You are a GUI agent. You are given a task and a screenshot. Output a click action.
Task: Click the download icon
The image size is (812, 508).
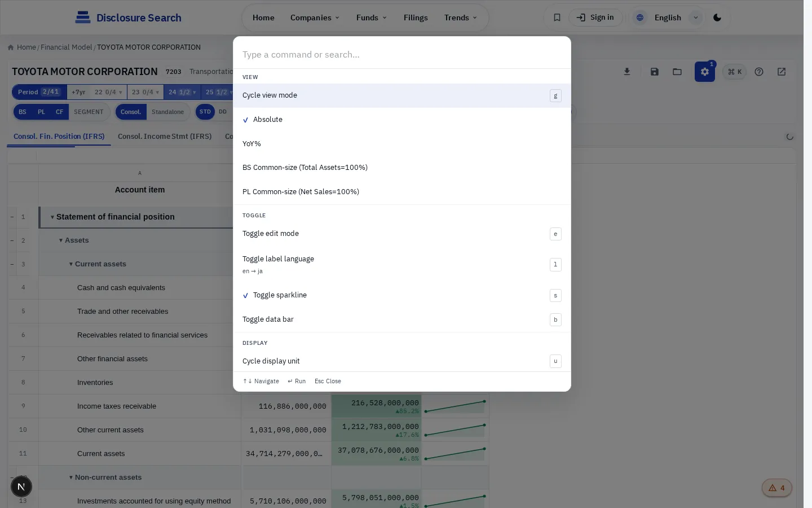tap(627, 72)
